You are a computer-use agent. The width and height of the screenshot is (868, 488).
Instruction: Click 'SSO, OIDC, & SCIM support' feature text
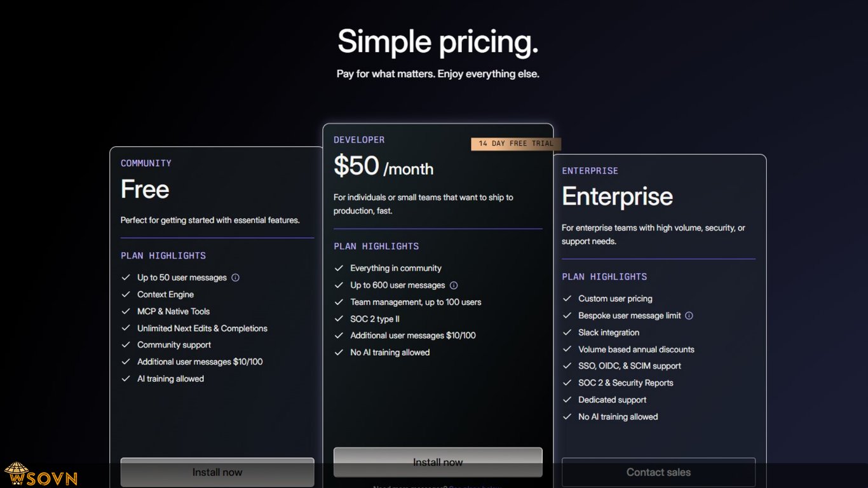[x=629, y=366]
